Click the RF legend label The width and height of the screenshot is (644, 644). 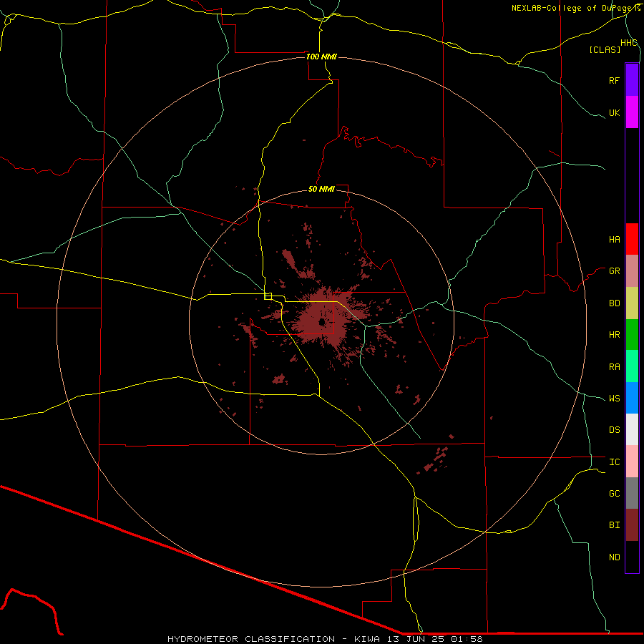click(614, 80)
